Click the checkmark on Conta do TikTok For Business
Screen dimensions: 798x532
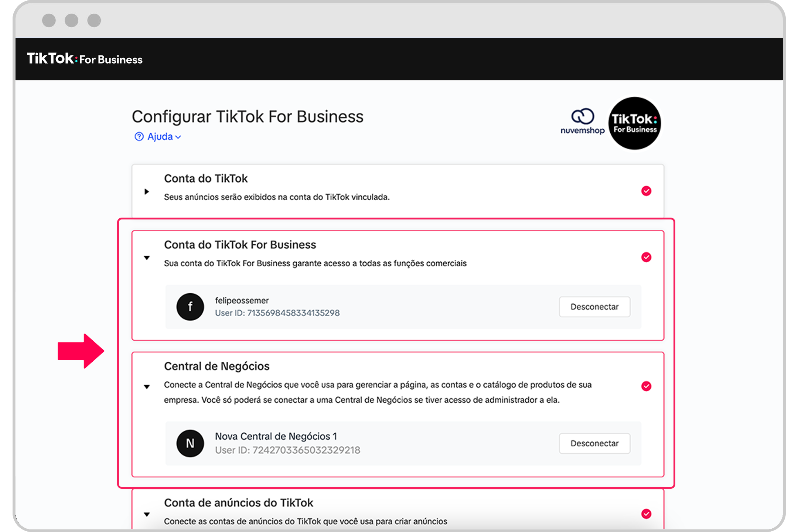646,257
